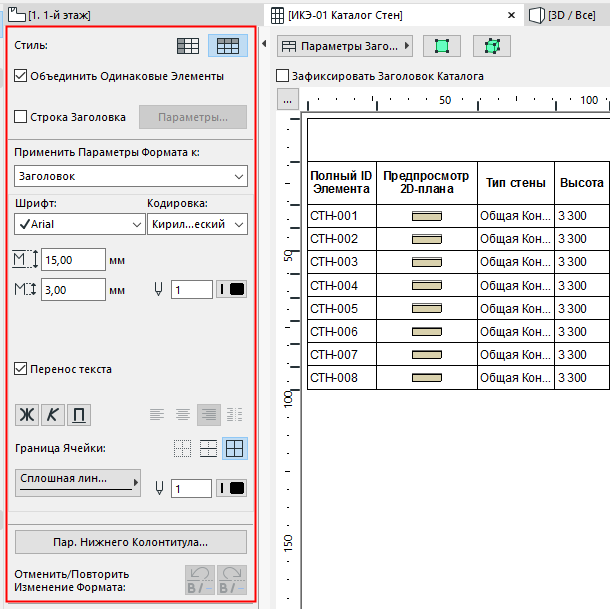Open the Arial font dropdown
Image resolution: width=610 pixels, height=609 pixels.
coord(80,225)
